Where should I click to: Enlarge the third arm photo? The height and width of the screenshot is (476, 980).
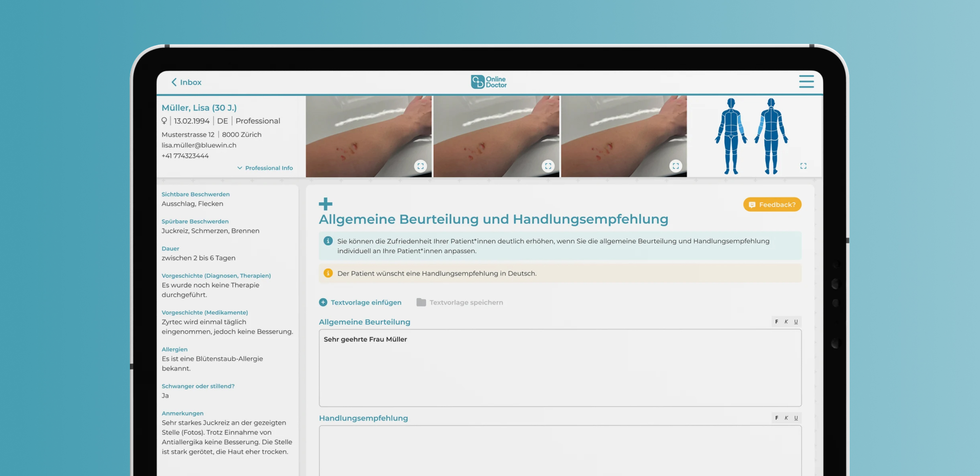(676, 166)
